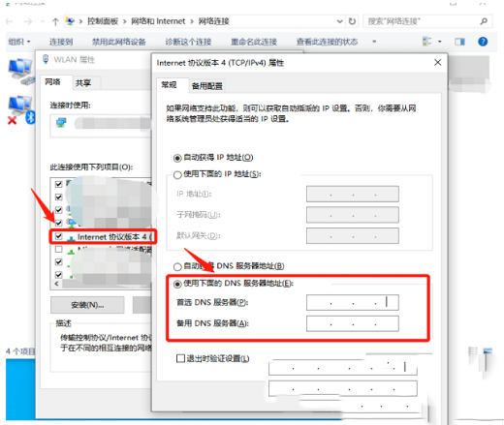Check the unchecked item in the connection list
This screenshot has height=425, width=504.
pyautogui.click(x=58, y=249)
